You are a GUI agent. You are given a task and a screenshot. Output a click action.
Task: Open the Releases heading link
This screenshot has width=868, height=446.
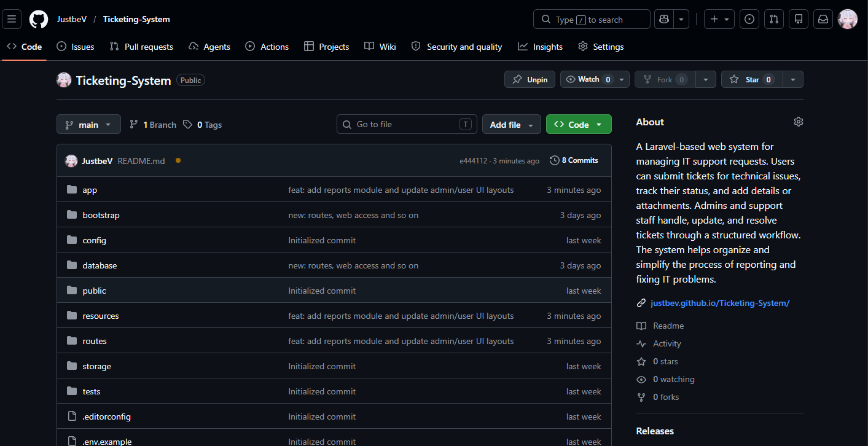coord(655,431)
